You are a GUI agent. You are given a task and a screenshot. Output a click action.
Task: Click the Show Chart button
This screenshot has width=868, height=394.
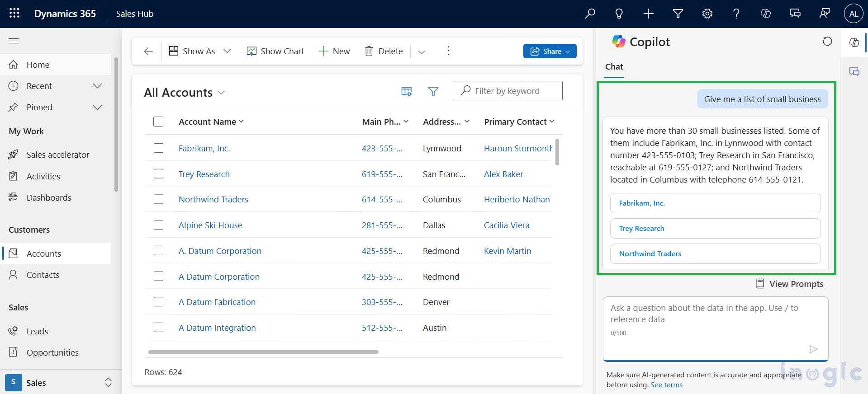pos(275,52)
